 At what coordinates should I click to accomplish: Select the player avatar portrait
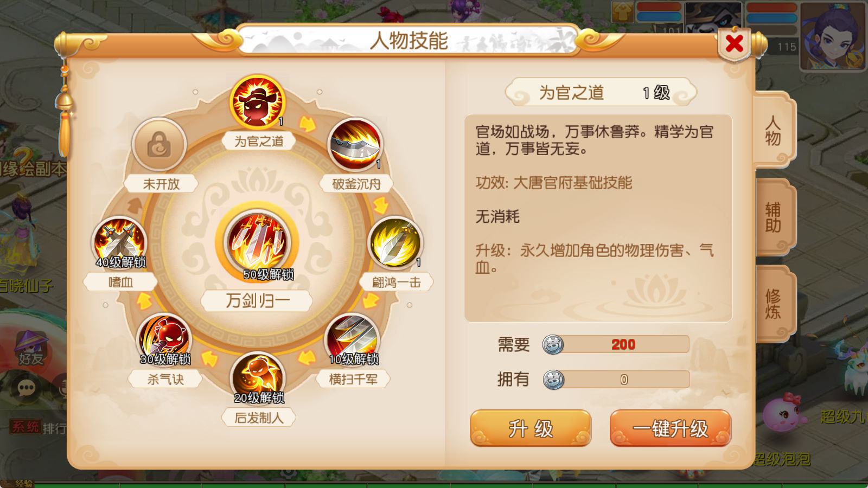[x=833, y=36]
